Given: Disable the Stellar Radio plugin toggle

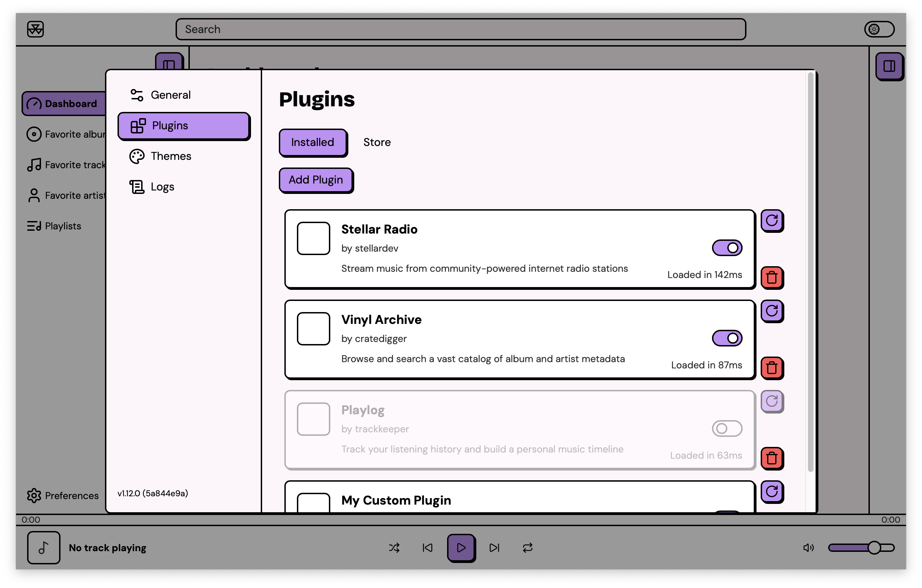Looking at the screenshot, I should (x=727, y=248).
